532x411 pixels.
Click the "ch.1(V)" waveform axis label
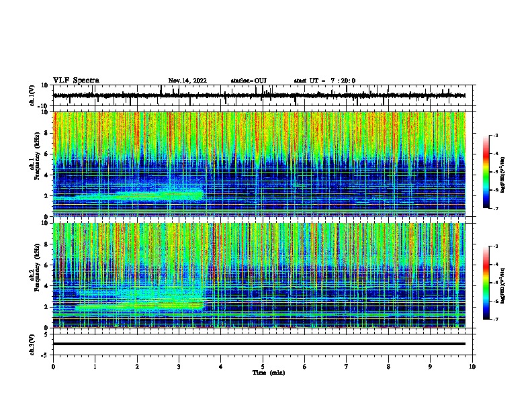tap(32, 95)
